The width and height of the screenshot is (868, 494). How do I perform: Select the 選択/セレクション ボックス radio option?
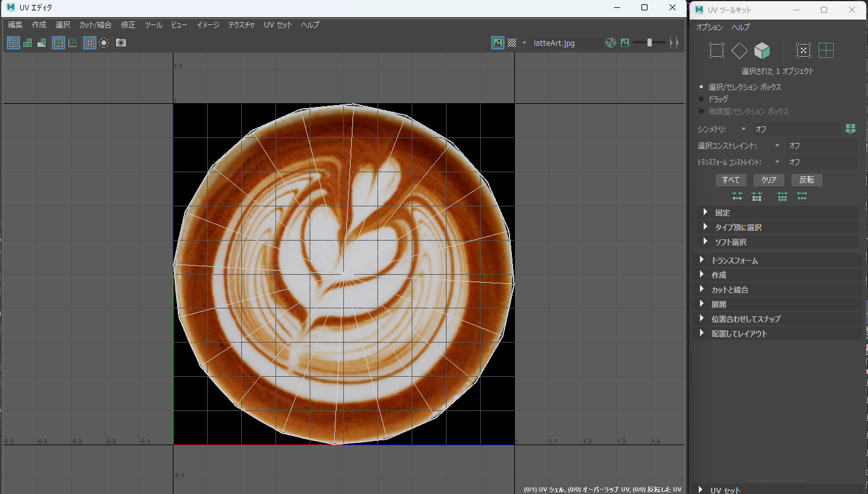pos(701,87)
